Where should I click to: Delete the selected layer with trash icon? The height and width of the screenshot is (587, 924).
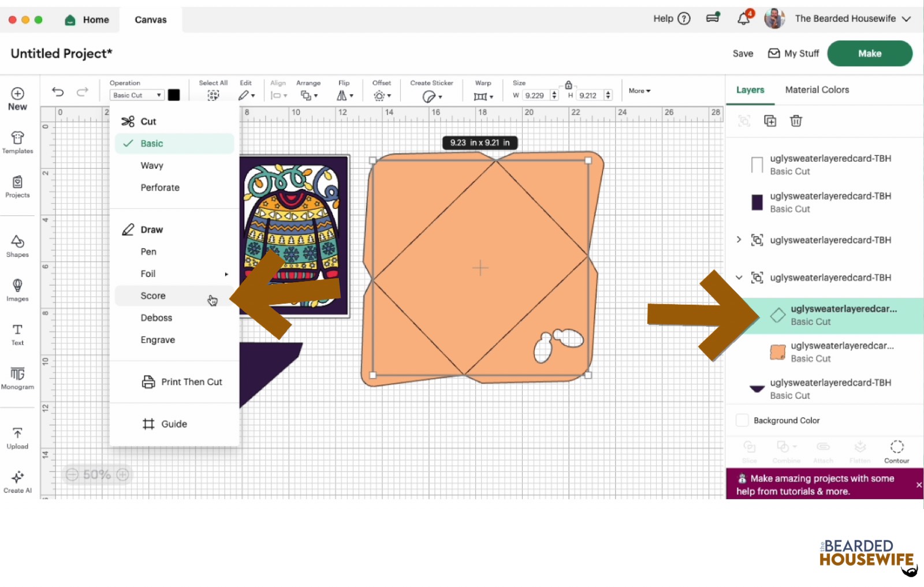tap(796, 121)
